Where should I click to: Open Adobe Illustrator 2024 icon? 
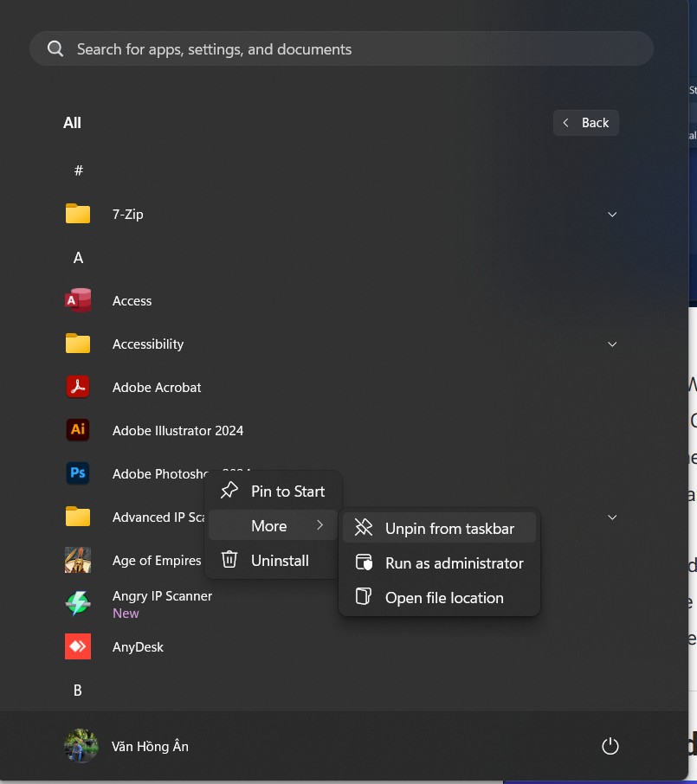(78, 431)
